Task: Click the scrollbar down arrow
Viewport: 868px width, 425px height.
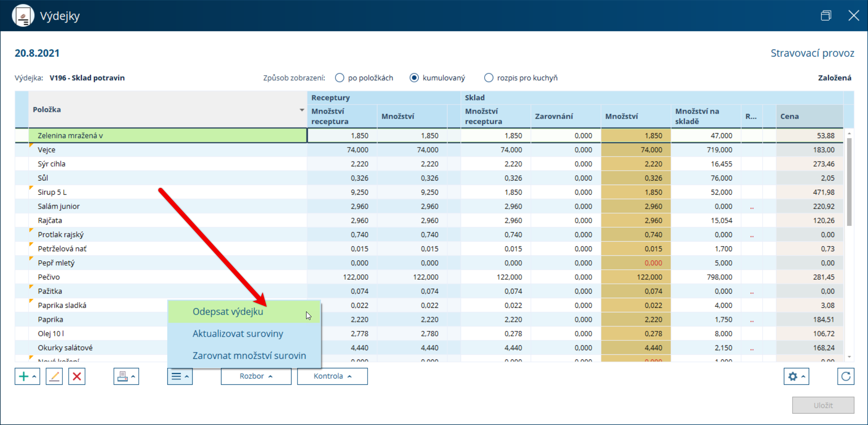Action: 849,357
